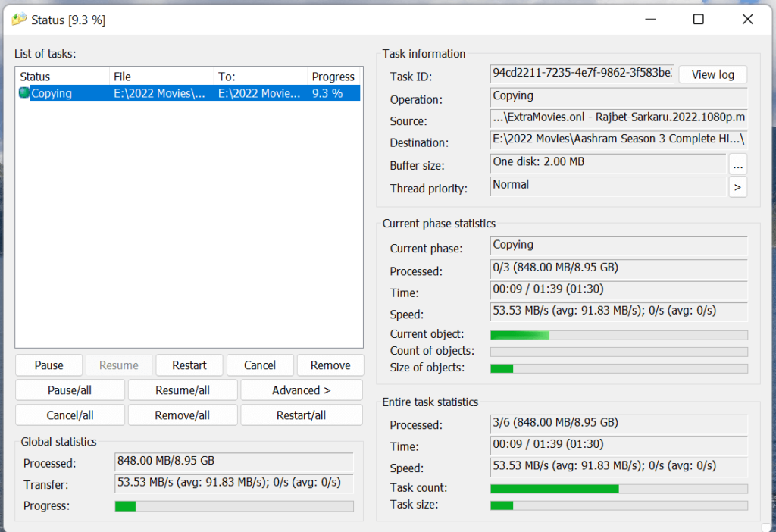The height and width of the screenshot is (532, 776).
Task: Open the View log button
Action: click(712, 75)
